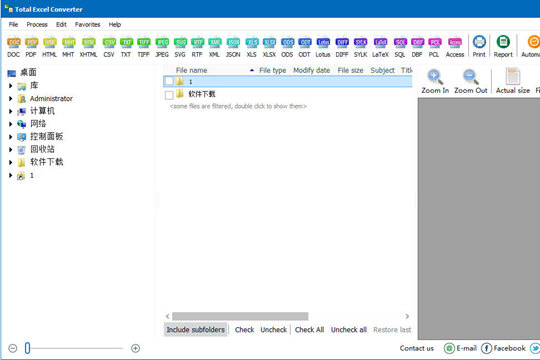The image size is (540, 360).
Task: Convert to TIFF image
Action: 144,47
